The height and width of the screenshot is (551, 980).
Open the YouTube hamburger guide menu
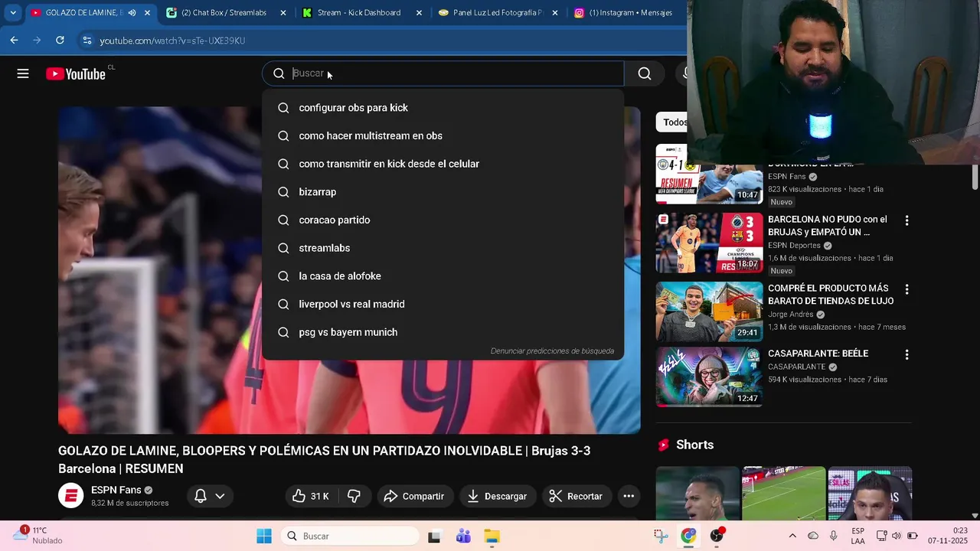pos(23,73)
